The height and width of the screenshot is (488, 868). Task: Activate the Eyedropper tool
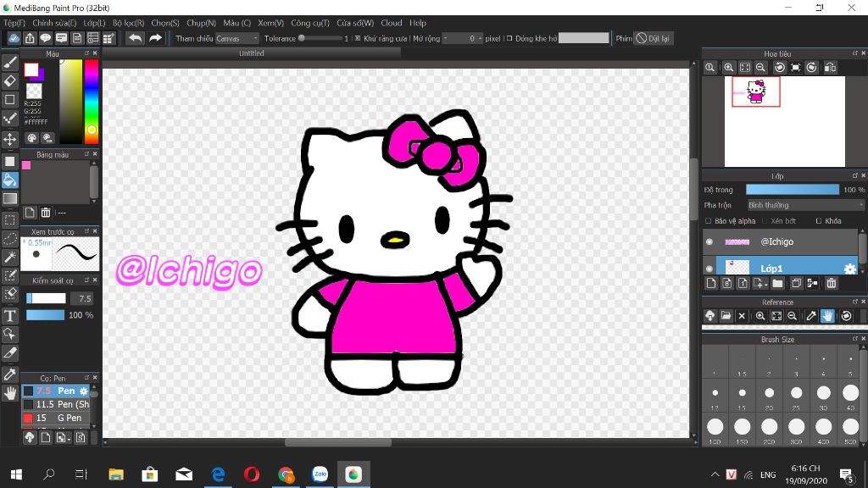point(10,374)
